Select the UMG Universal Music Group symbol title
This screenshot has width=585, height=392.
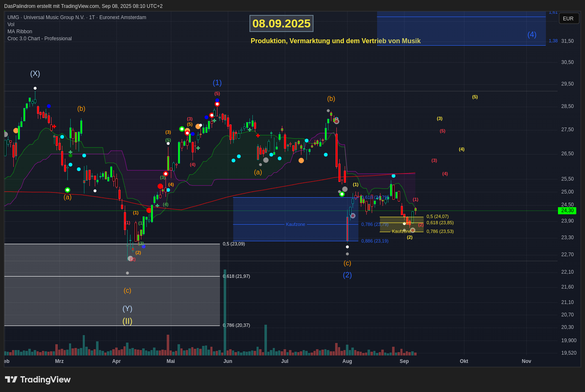[77, 17]
